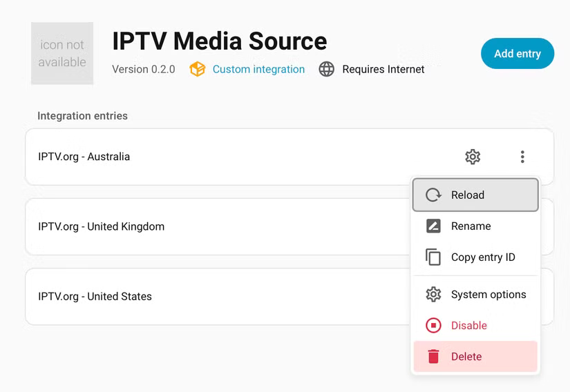Click the 'icon not available' placeholder image
This screenshot has width=570, height=392.
pos(62,53)
